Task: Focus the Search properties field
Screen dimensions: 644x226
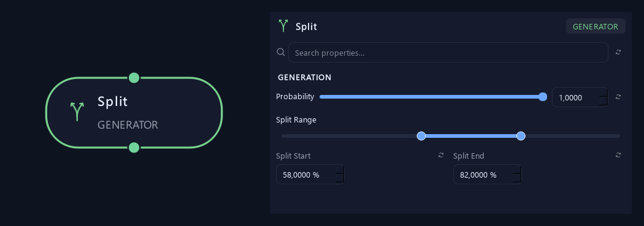Action: click(x=448, y=53)
